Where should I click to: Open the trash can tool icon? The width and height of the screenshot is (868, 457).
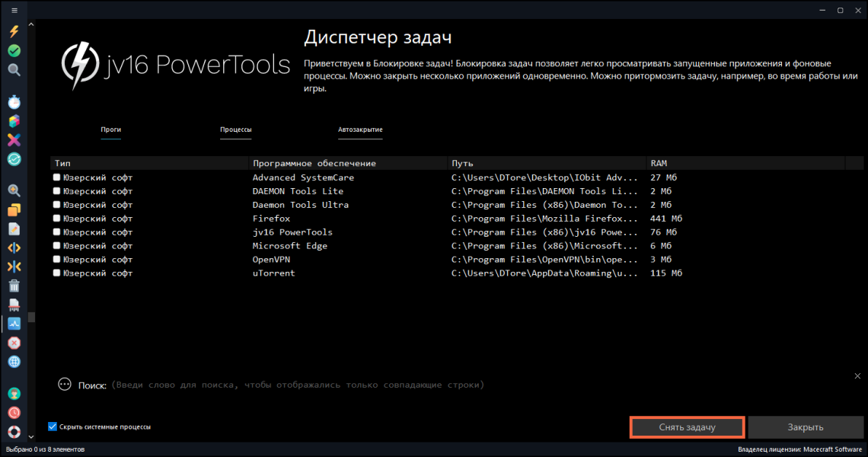click(x=14, y=286)
